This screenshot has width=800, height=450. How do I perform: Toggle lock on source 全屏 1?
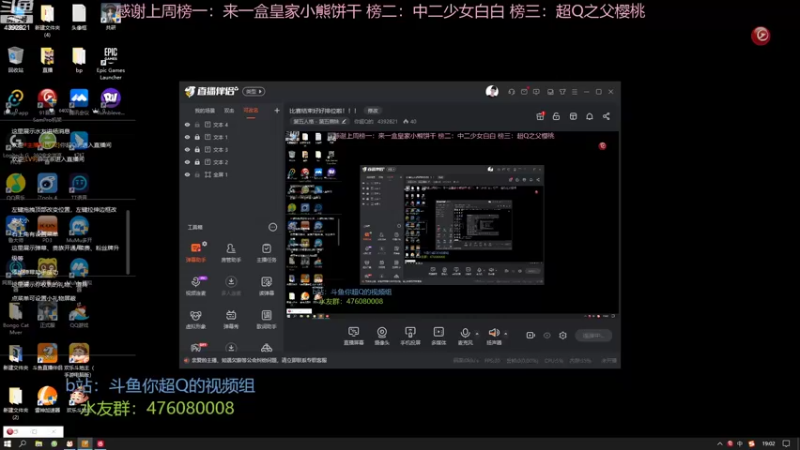197,174
